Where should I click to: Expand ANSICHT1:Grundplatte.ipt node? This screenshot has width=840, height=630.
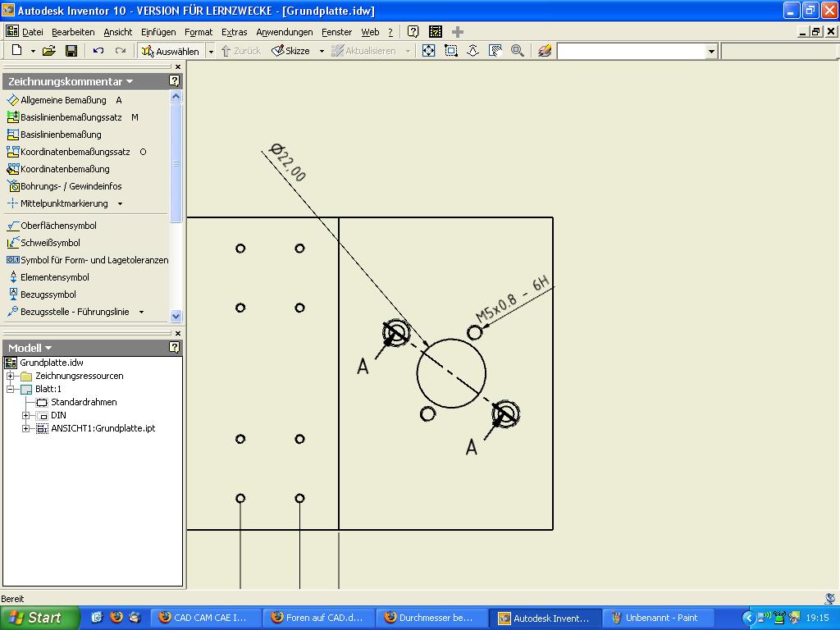(x=25, y=428)
